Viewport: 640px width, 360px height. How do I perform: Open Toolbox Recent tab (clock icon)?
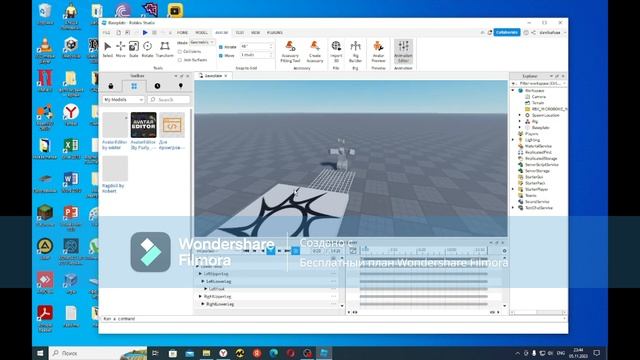(x=157, y=86)
